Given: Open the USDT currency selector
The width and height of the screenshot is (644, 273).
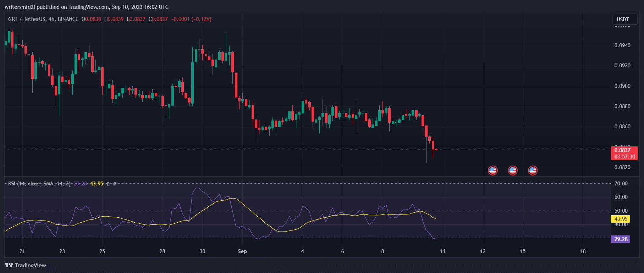Looking at the screenshot, I should click(x=623, y=19).
